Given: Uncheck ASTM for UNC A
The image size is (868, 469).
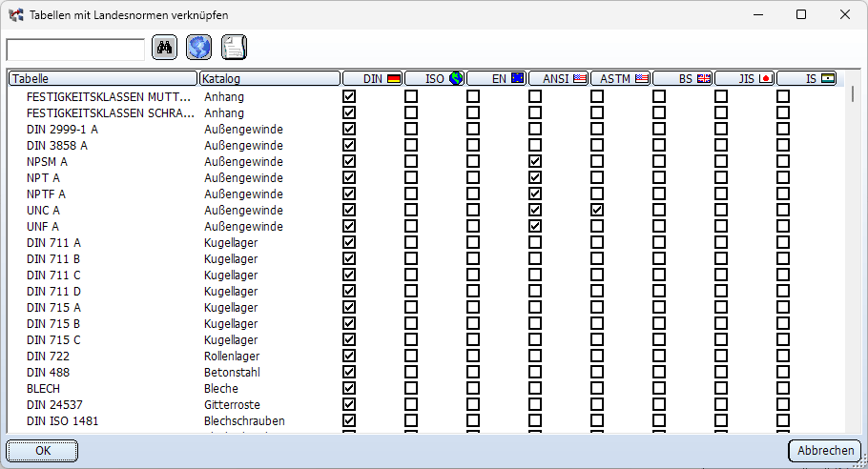Looking at the screenshot, I should pyautogui.click(x=597, y=210).
